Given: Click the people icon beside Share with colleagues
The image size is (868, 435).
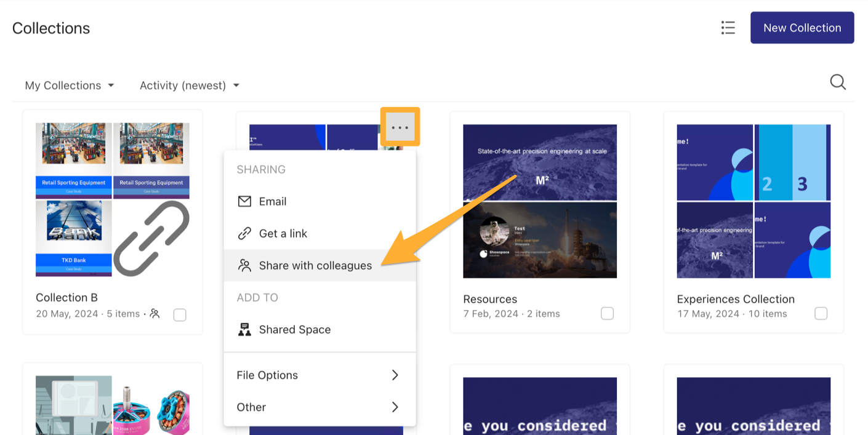Looking at the screenshot, I should coord(244,265).
